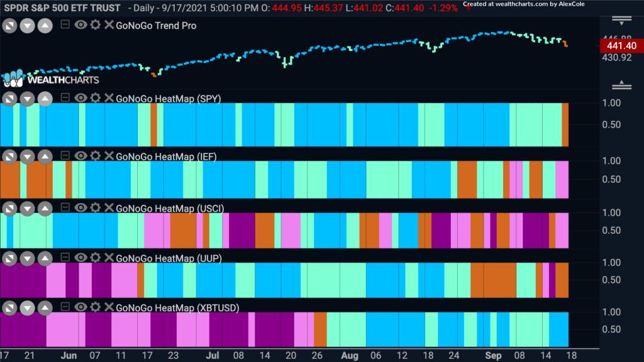644x362 pixels.
Task: Remove the HeatMap (USCI) indicator
Action: click(109, 207)
